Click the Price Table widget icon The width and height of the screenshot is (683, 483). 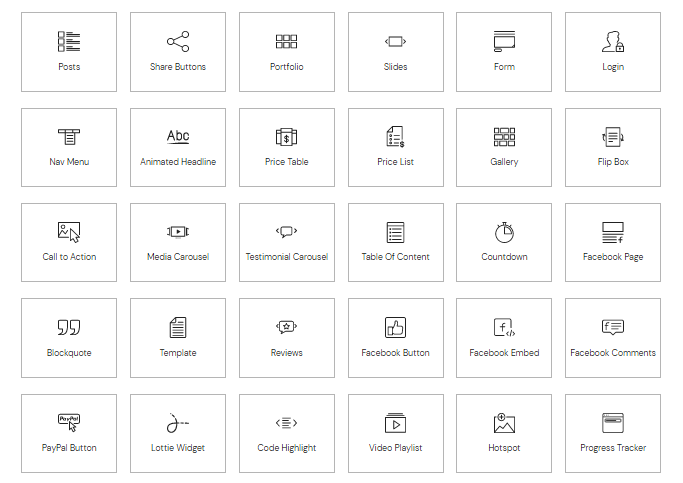(x=287, y=137)
